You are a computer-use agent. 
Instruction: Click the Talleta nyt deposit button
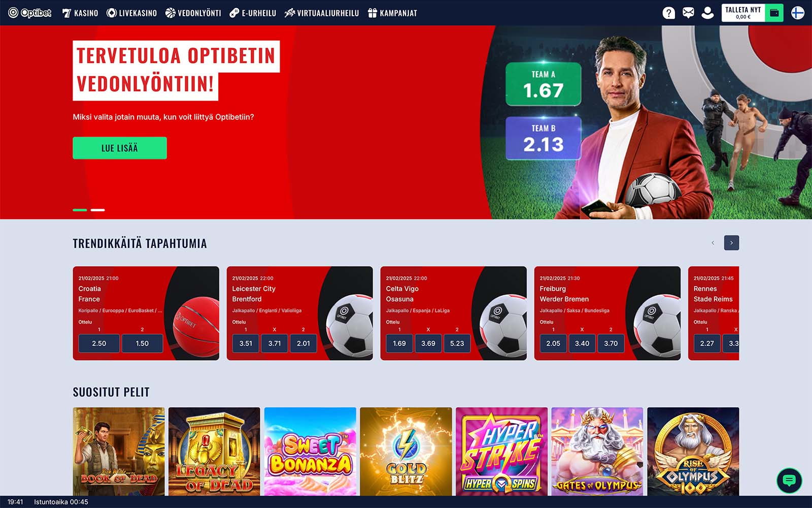pos(743,13)
